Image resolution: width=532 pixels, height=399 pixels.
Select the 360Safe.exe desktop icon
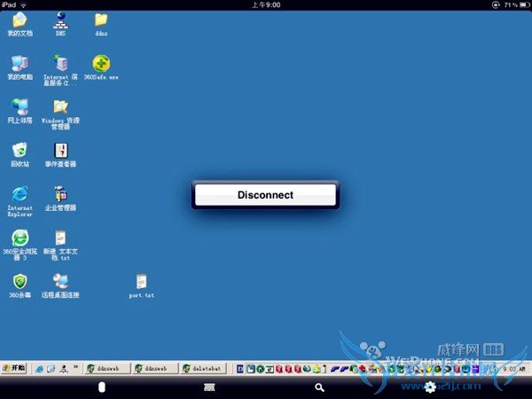coord(101,64)
